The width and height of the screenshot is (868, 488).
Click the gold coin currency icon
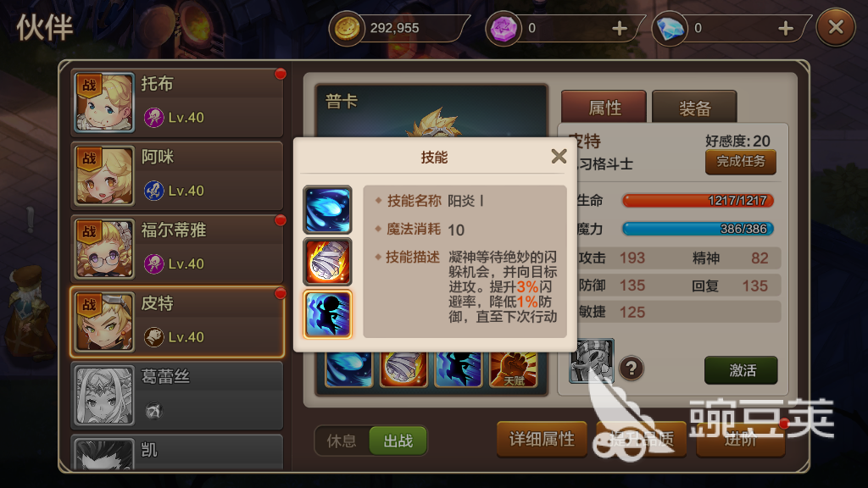tap(347, 28)
